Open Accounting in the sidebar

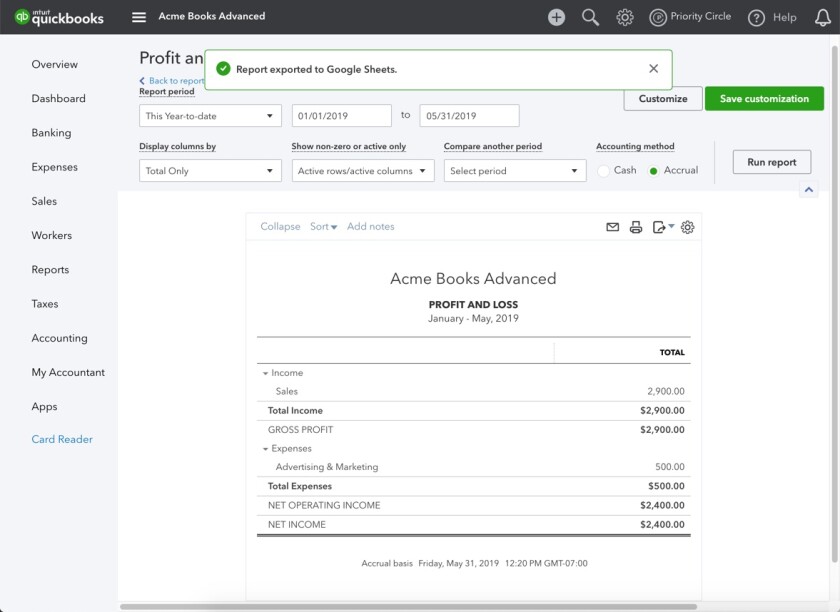coord(59,338)
